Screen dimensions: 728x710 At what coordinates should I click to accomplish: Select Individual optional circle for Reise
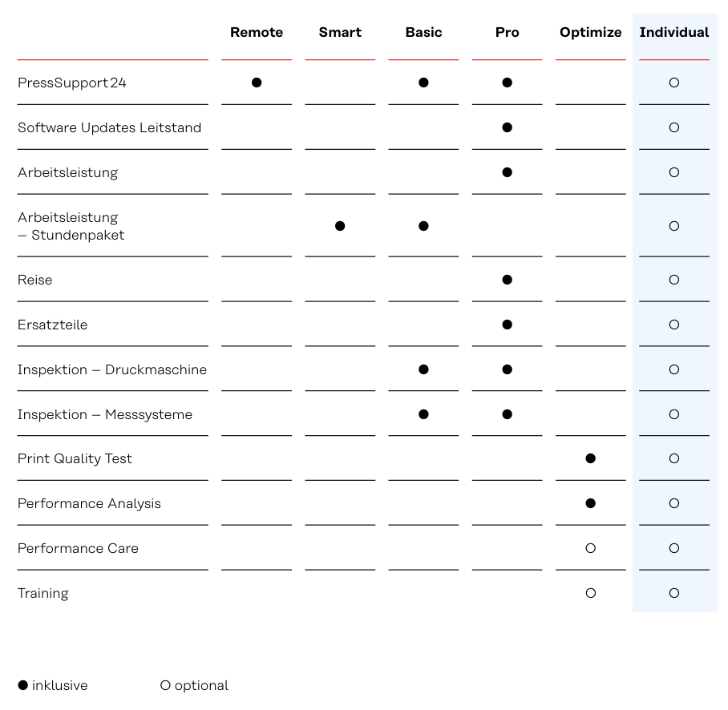point(674,280)
